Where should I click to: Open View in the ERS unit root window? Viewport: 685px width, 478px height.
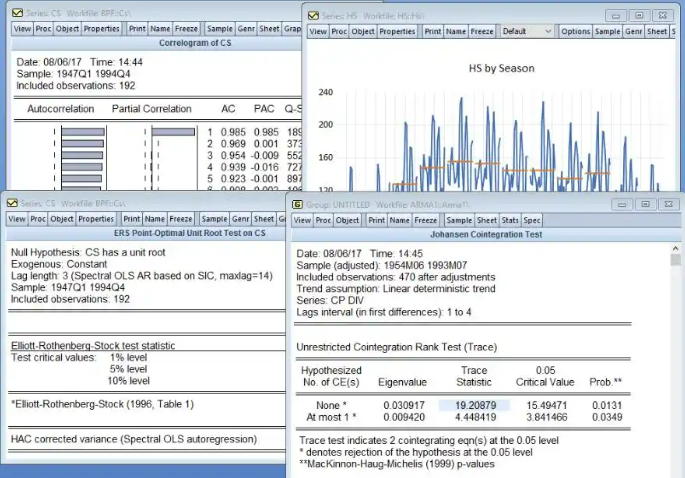pos(17,219)
